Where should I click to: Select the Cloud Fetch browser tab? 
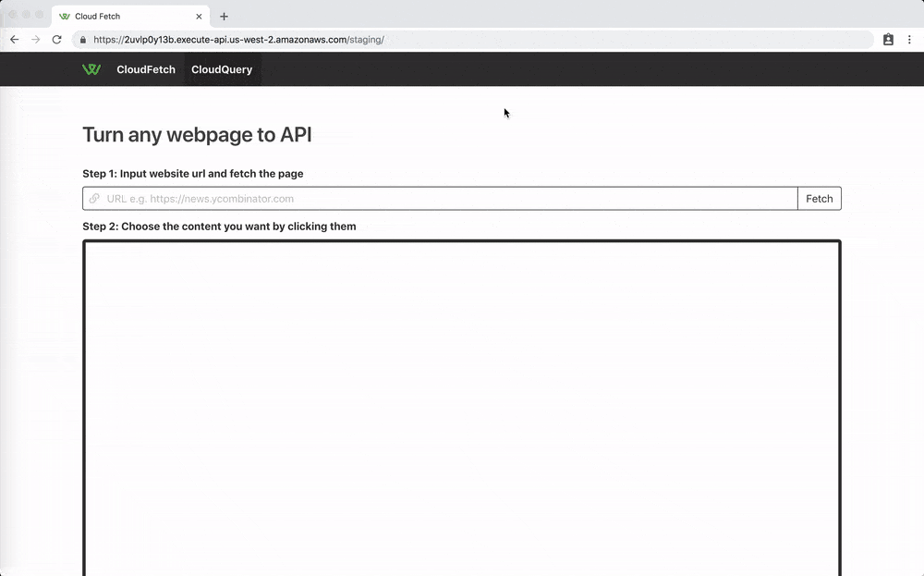tap(130, 17)
